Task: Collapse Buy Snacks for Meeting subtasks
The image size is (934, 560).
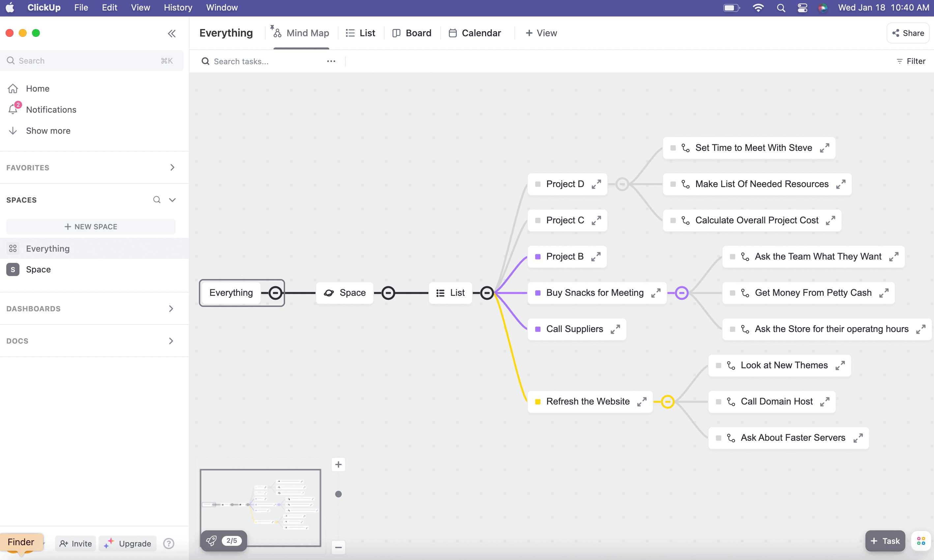Action: (682, 293)
